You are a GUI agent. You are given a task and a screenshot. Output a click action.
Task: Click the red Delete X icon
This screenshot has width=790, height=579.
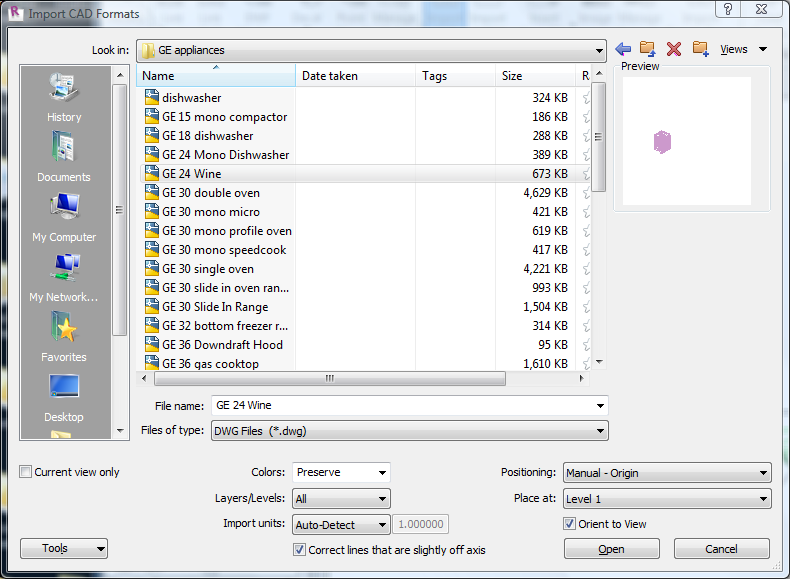click(674, 49)
